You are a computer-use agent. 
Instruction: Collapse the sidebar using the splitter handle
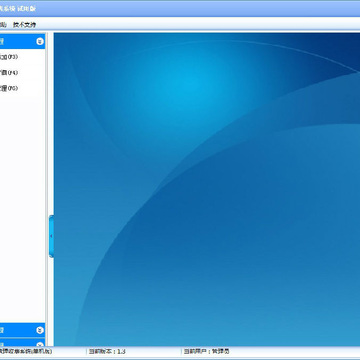[x=51, y=236]
